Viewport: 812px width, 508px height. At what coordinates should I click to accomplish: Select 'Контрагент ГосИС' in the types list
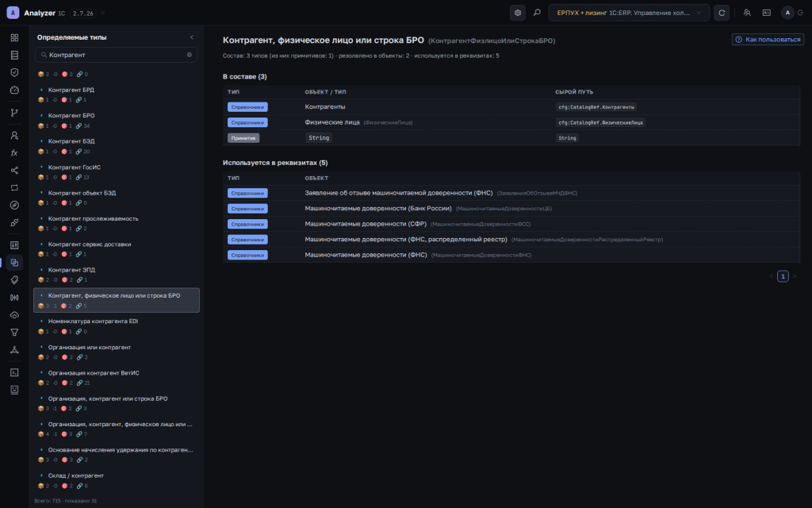coord(117,171)
